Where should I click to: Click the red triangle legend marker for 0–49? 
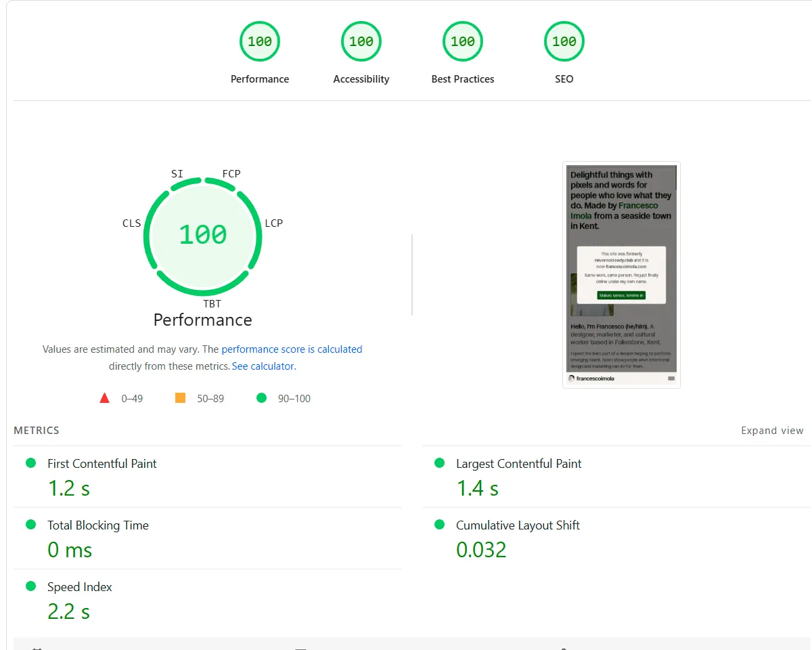[x=105, y=398]
